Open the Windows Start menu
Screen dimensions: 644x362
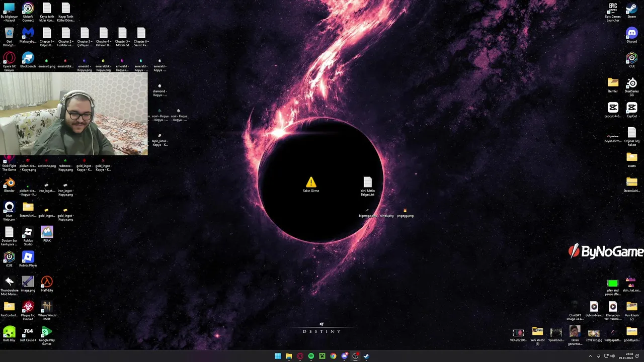[278, 356]
